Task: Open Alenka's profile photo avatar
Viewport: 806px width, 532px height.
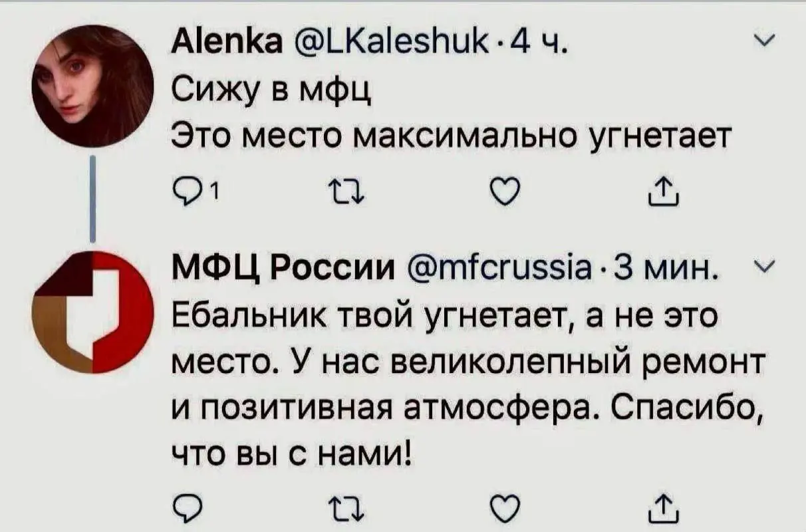Action: click(x=92, y=85)
